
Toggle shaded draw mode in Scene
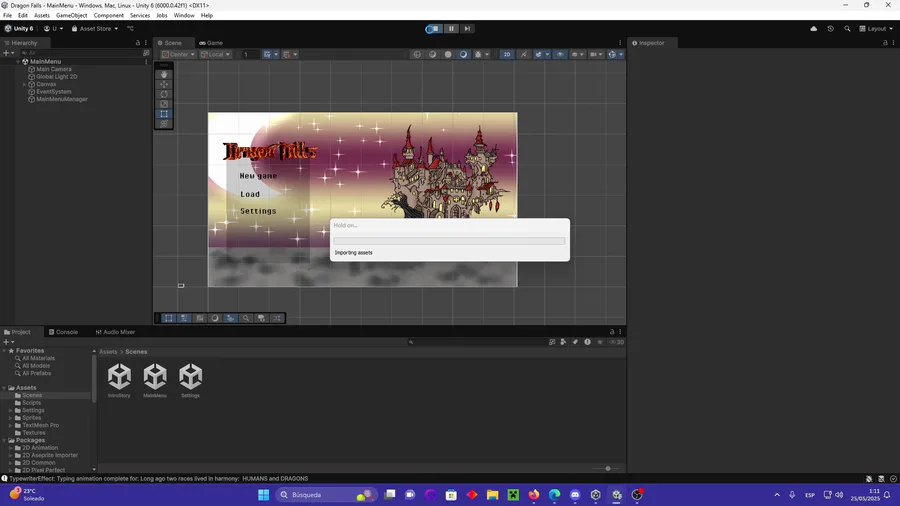click(464, 55)
